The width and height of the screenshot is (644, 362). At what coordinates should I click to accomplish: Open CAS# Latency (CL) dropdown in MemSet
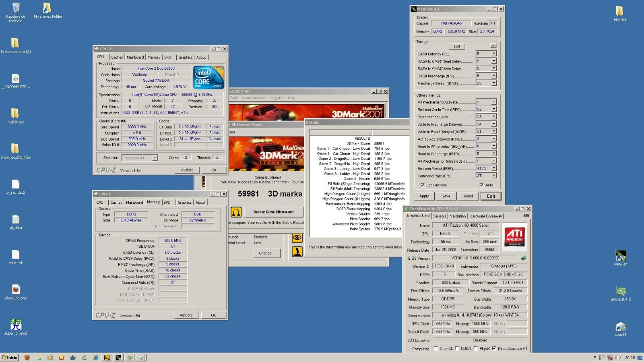(x=493, y=54)
